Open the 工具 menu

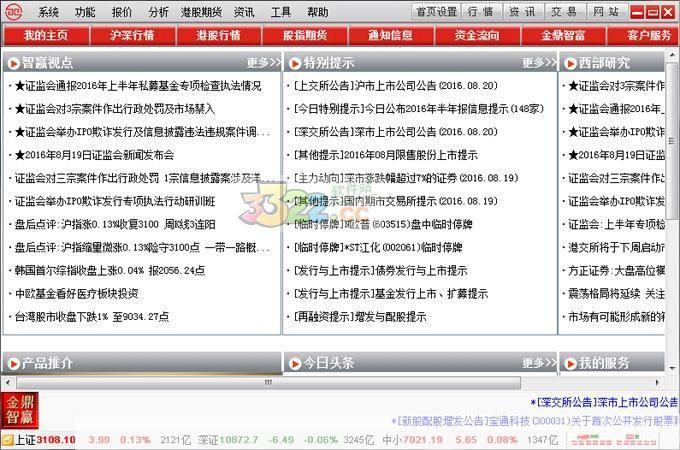281,12
